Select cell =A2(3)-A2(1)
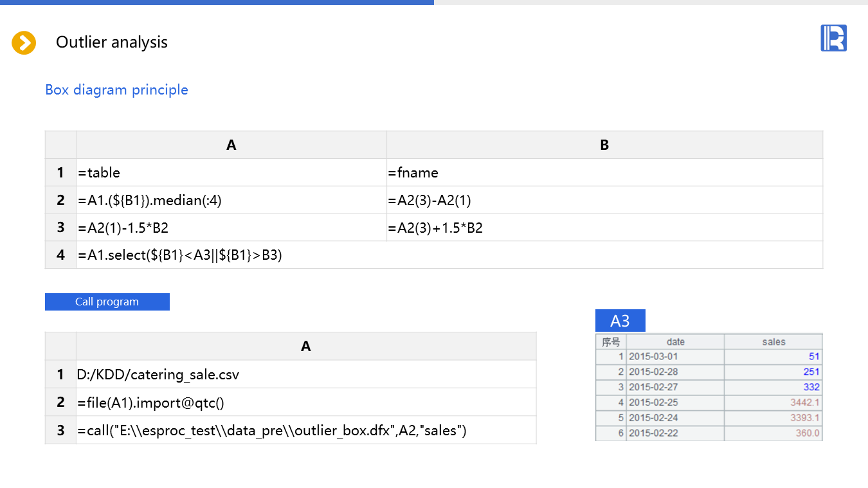Viewport: 868px width, 488px height. pos(604,200)
